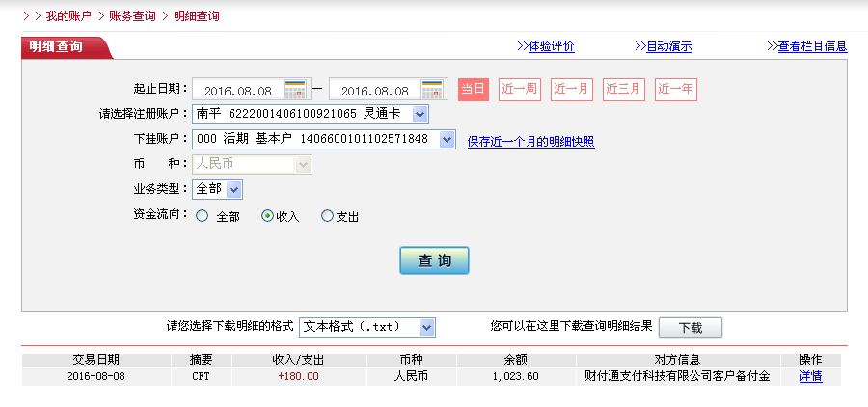Select the 收入 fund flow radio button
The height and width of the screenshot is (407, 868).
click(268, 217)
